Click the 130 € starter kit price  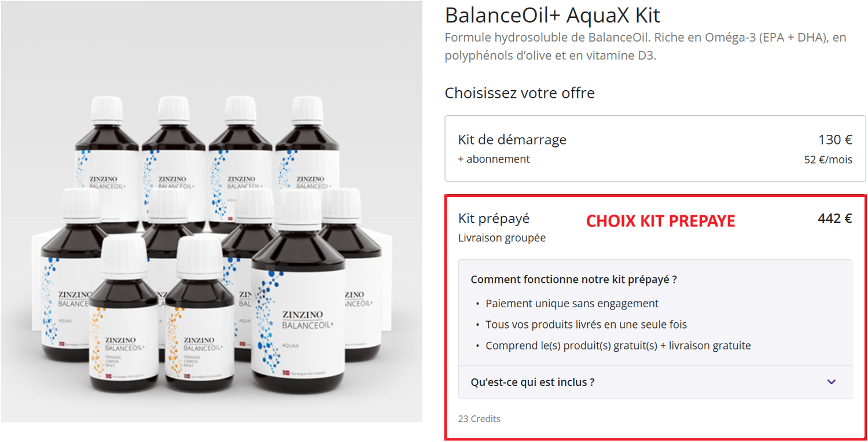pos(835,140)
